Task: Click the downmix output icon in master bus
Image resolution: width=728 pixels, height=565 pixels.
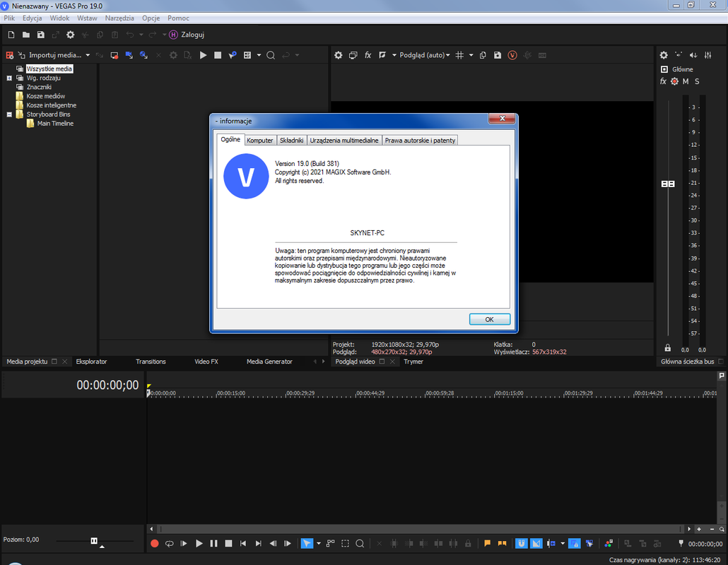Action: [x=679, y=55]
